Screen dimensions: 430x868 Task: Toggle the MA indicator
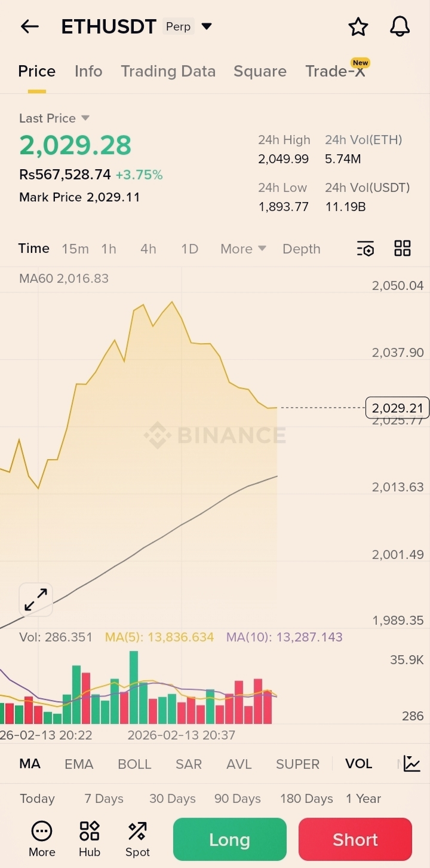click(x=30, y=764)
